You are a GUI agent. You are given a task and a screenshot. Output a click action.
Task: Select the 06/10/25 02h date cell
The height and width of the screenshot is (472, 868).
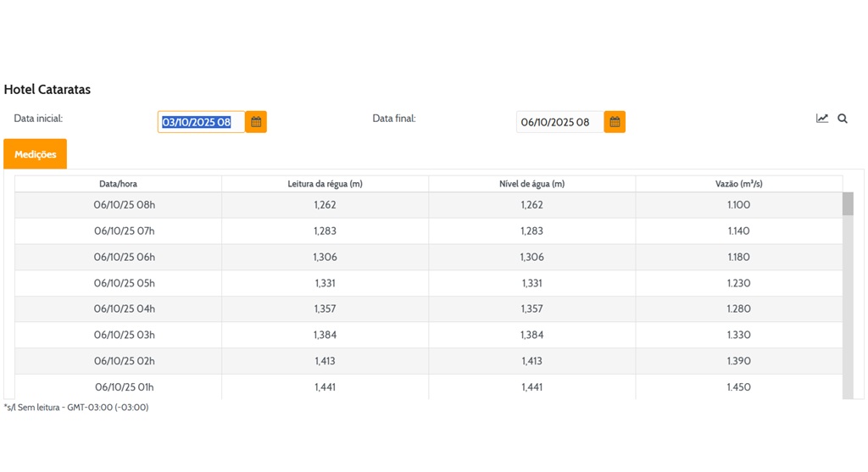point(124,361)
